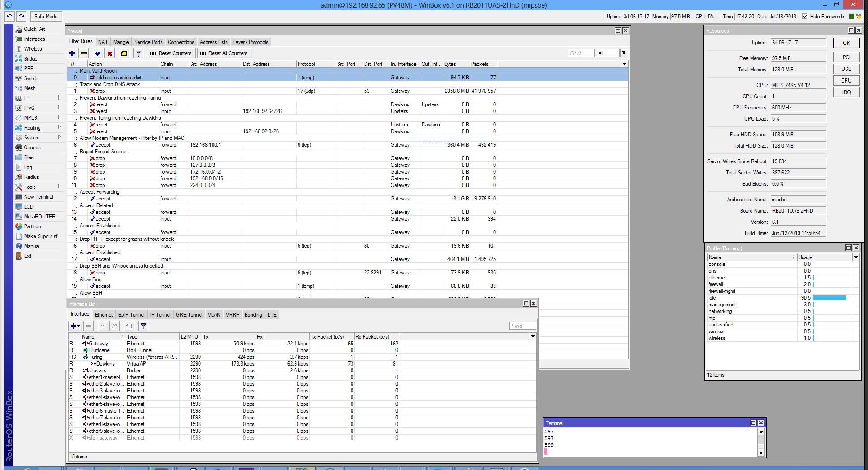Add new firewall filter rule

(72, 53)
